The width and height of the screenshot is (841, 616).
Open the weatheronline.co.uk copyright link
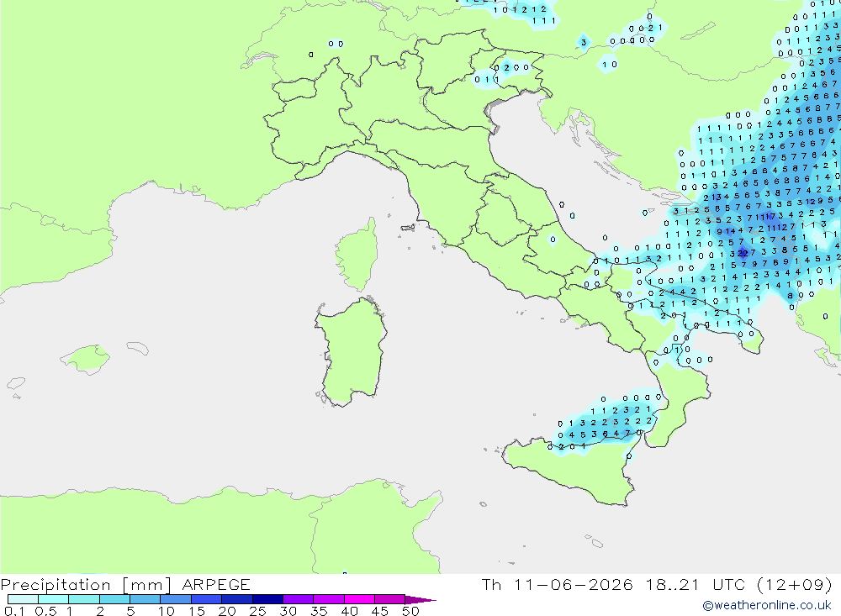click(766, 605)
